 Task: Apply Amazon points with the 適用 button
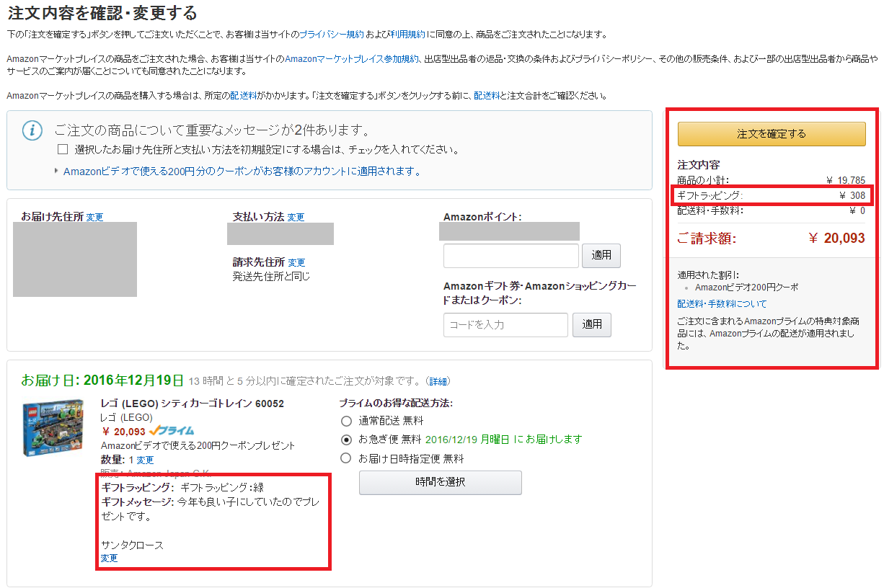tap(601, 255)
